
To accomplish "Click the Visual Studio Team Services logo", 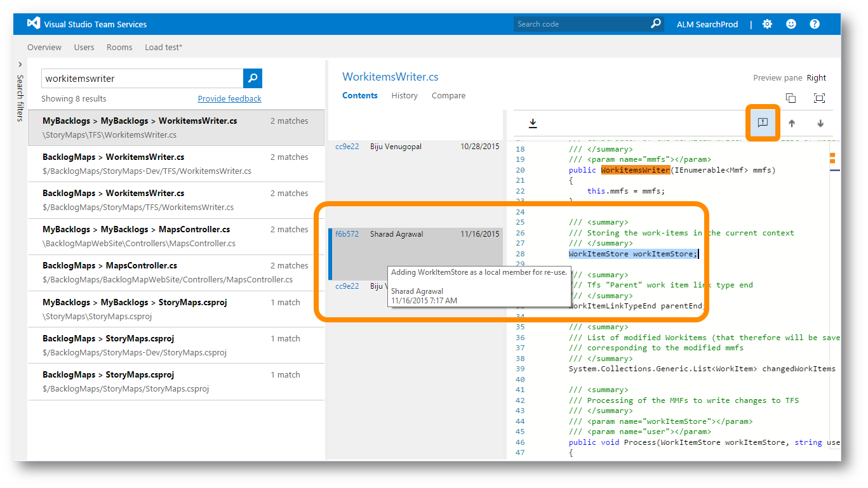I will tap(33, 23).
